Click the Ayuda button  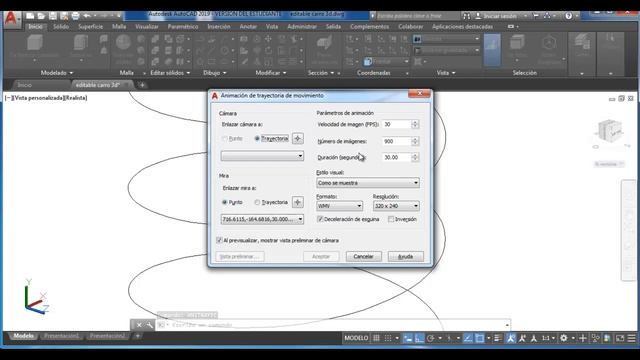point(405,256)
